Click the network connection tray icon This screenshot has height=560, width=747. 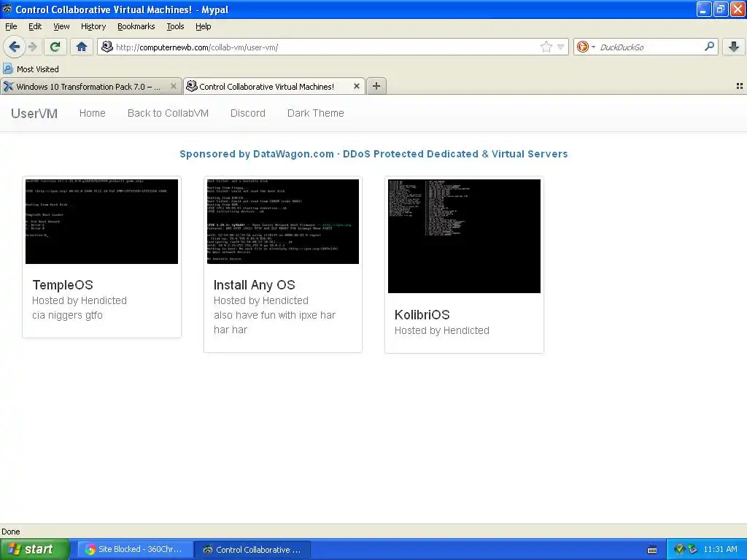[692, 550]
